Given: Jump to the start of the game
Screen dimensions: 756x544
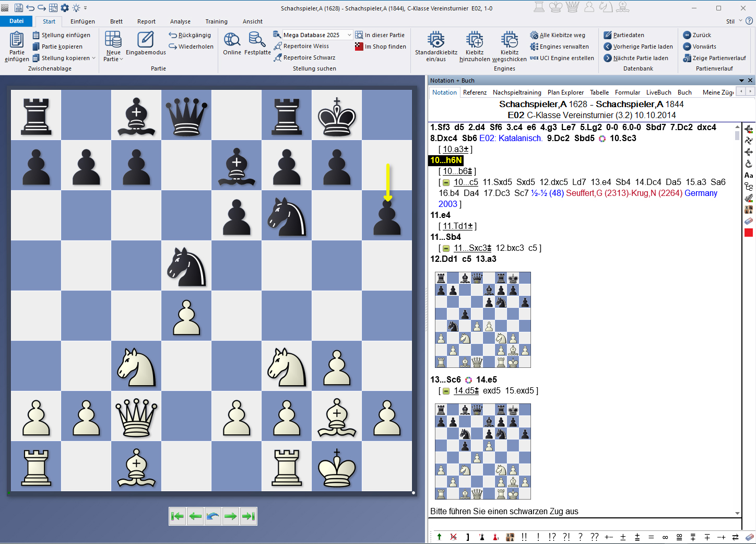Looking at the screenshot, I should coord(178,516).
